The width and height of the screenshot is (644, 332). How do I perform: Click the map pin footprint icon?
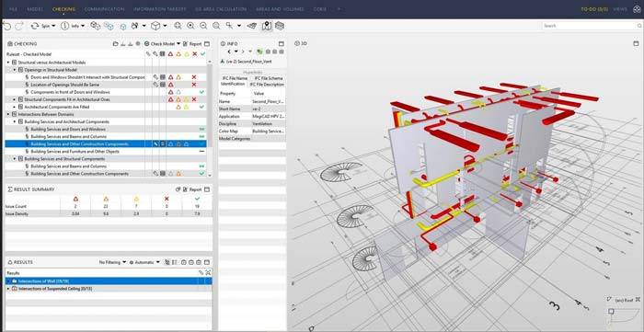click(x=267, y=26)
